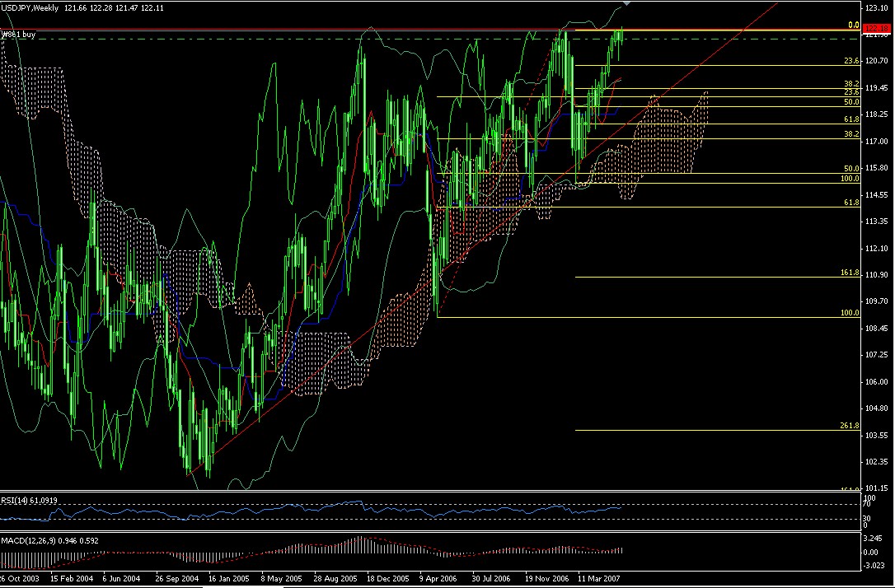Screen dimensions: 895x588
Task: Click the red 122.18 current price tag
Action: tap(878, 29)
